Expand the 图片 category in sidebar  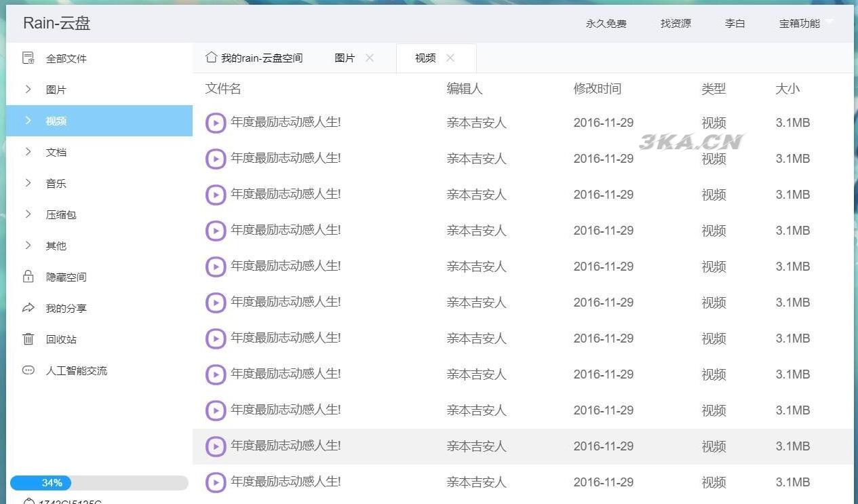28,90
